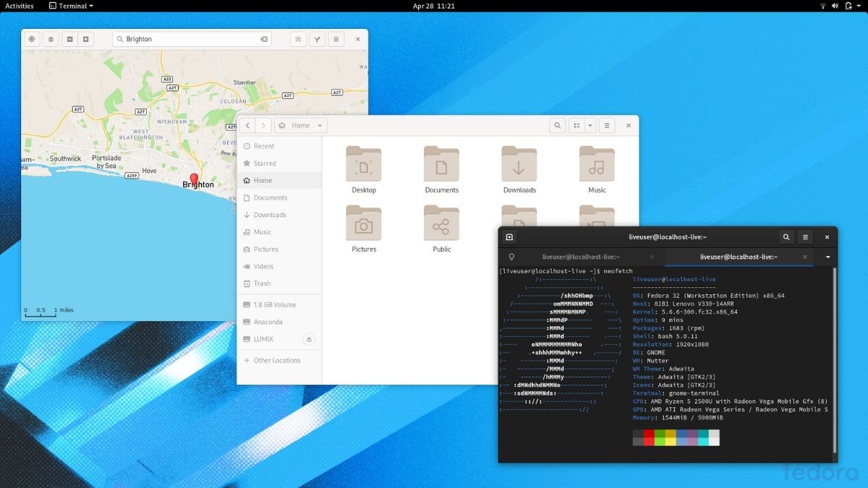
Task: Mute system volume from the top bar
Action: pos(835,6)
